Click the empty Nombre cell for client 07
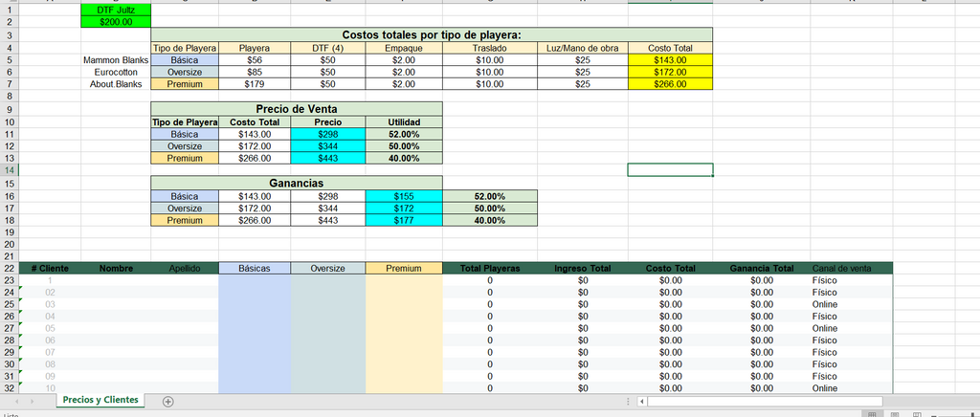 pyautogui.click(x=116, y=353)
